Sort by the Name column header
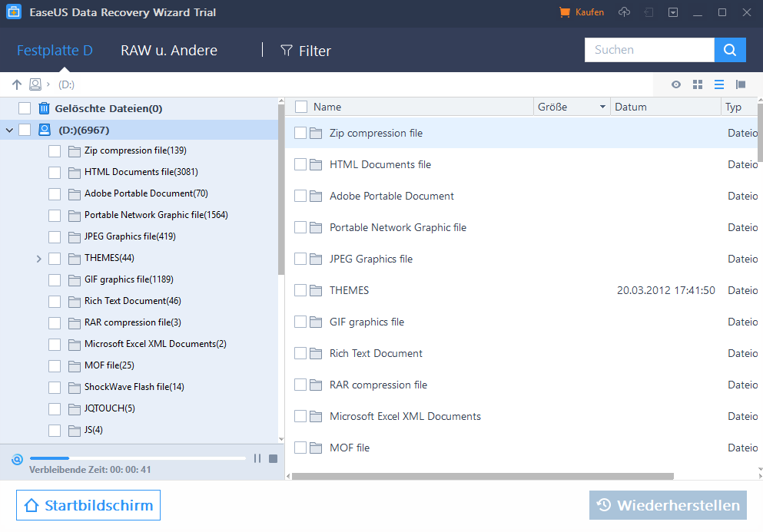 [x=327, y=107]
